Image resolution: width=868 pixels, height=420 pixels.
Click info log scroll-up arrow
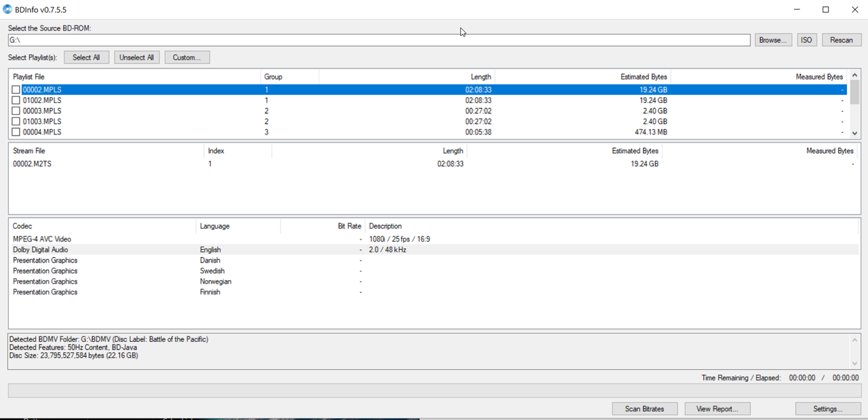click(x=854, y=339)
